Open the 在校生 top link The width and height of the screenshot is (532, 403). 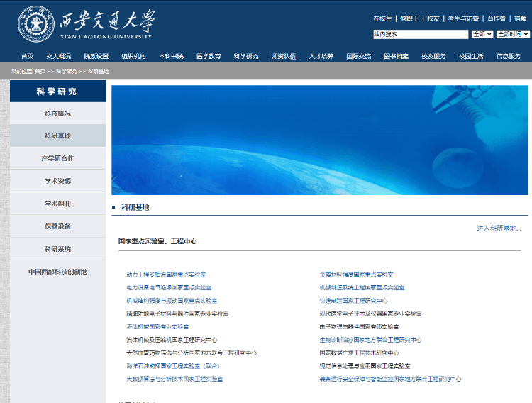pyautogui.click(x=382, y=18)
